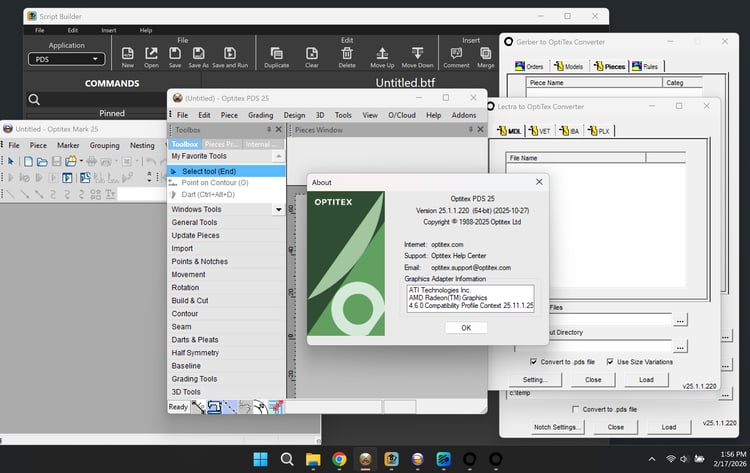Click the New script icon in Script Builder

[x=128, y=54]
